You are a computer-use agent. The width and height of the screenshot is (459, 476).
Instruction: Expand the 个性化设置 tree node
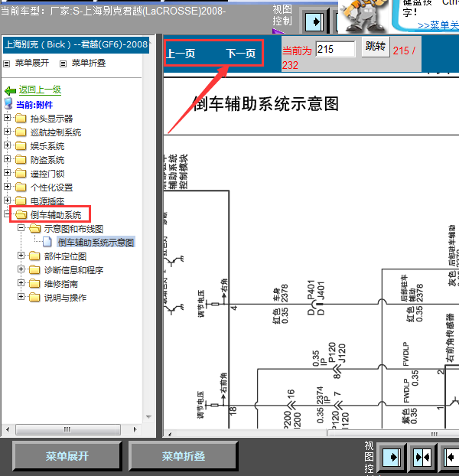point(8,187)
